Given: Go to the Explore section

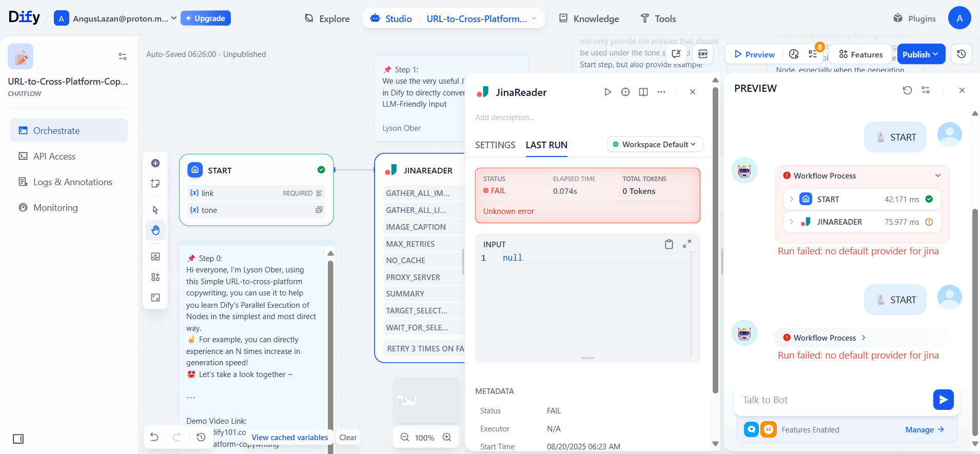Looking at the screenshot, I should [x=327, y=18].
